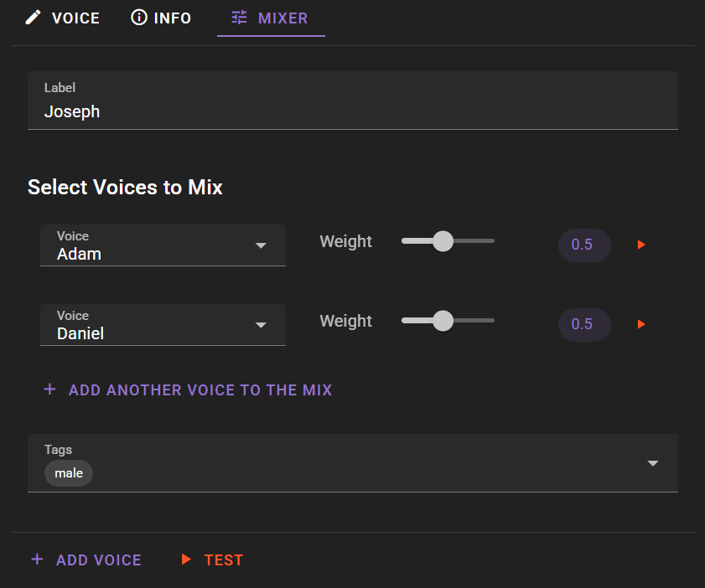705x588 pixels.
Task: Click the orange play triangle beside Test
Action: click(x=186, y=560)
